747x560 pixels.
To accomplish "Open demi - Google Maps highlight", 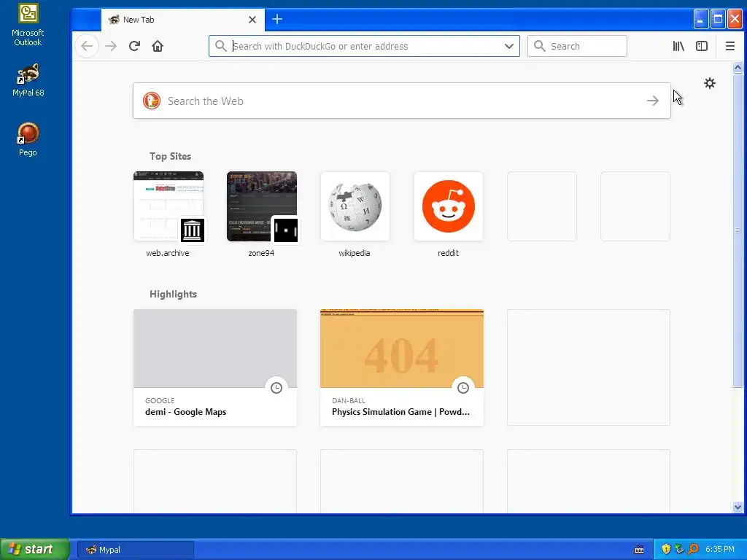I will [x=215, y=367].
